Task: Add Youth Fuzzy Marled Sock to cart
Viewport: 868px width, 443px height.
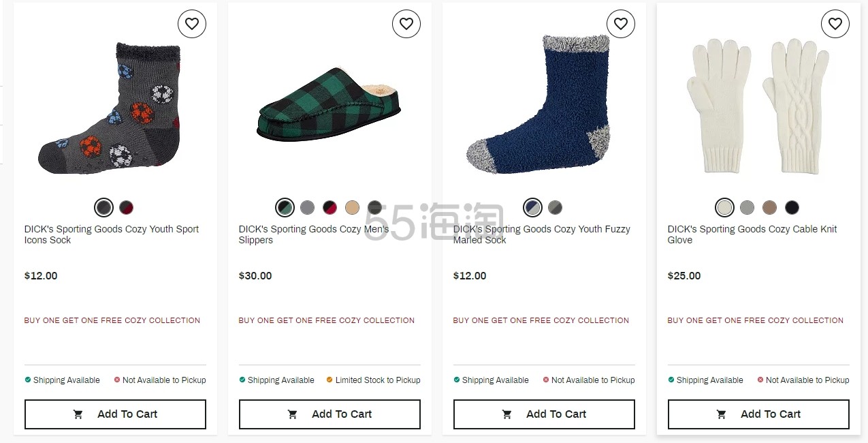Action: pos(544,414)
